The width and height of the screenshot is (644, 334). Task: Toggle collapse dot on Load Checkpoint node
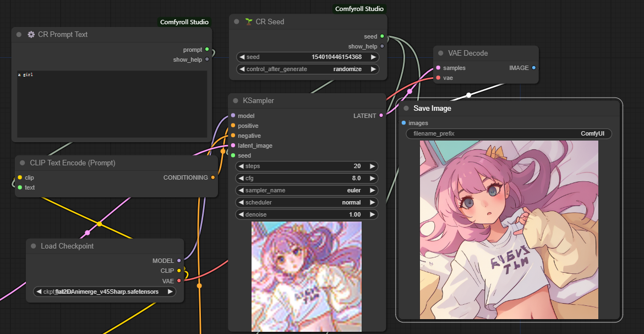tap(34, 246)
